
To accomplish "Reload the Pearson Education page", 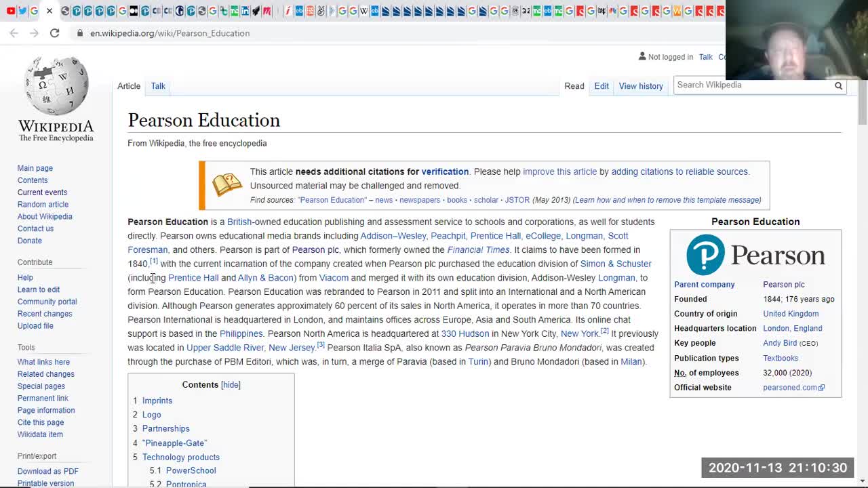I will click(x=54, y=33).
